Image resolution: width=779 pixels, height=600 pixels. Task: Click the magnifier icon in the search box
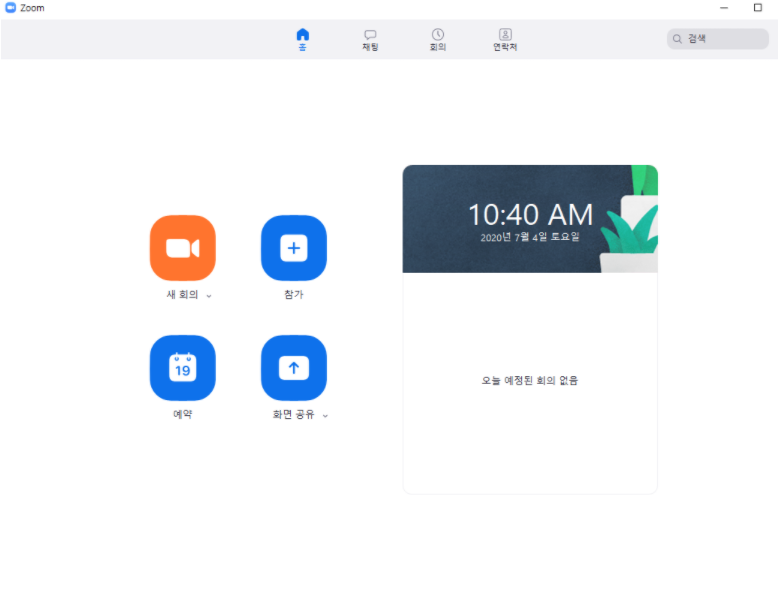pyautogui.click(x=677, y=39)
